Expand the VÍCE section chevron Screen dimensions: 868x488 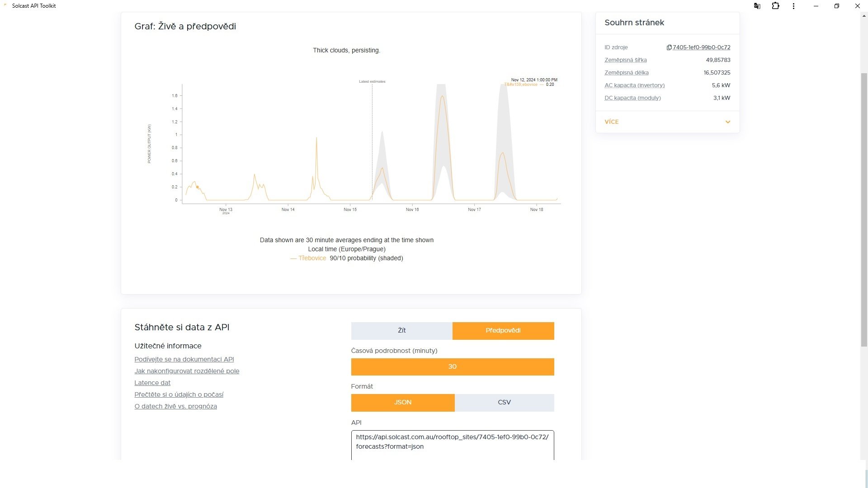[727, 122]
